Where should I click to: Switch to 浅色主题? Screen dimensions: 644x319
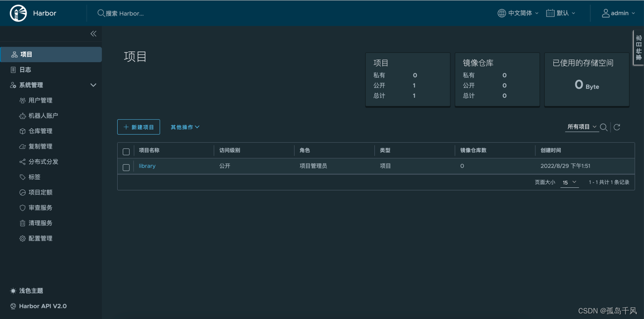[31, 291]
